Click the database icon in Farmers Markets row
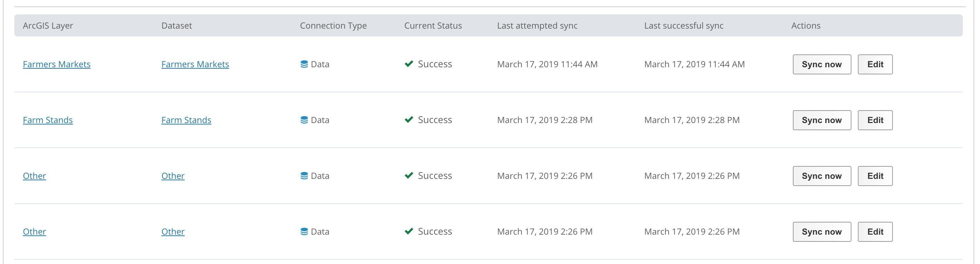Screen dimensions: 980x264 [x=304, y=64]
